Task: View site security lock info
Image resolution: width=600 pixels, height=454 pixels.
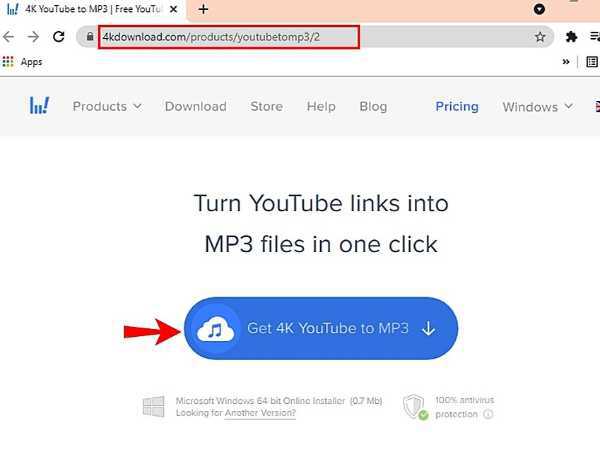Action: 90,36
